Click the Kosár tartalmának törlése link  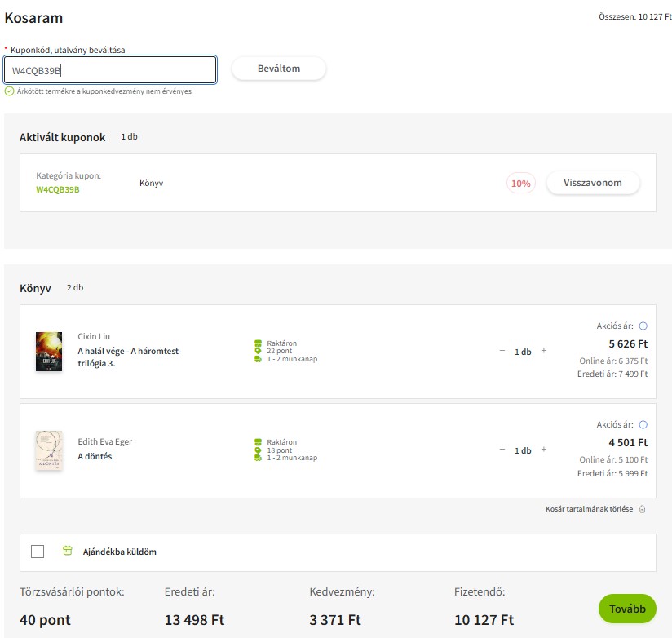point(589,509)
